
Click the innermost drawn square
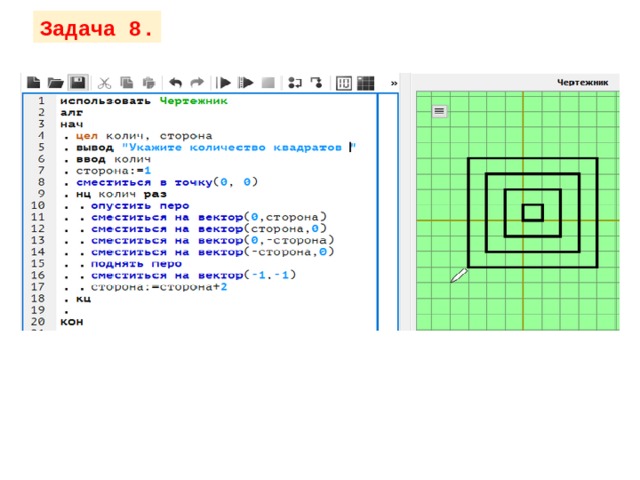click(x=533, y=213)
